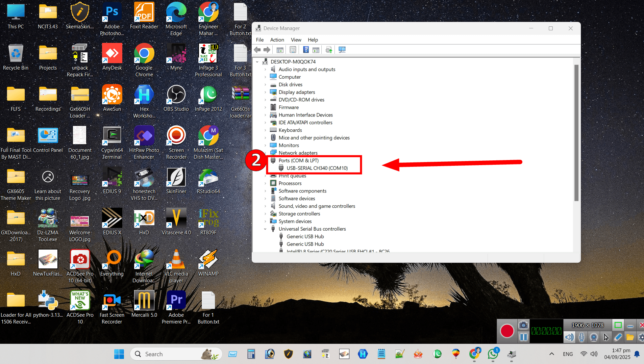Expand the Display adapters node
Screen dimensions: 644x364
click(x=266, y=92)
